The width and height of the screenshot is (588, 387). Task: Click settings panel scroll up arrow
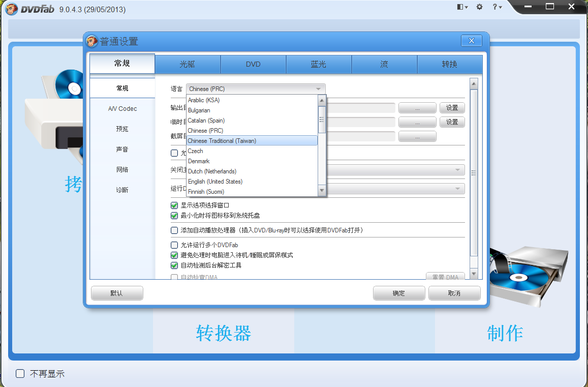click(474, 84)
